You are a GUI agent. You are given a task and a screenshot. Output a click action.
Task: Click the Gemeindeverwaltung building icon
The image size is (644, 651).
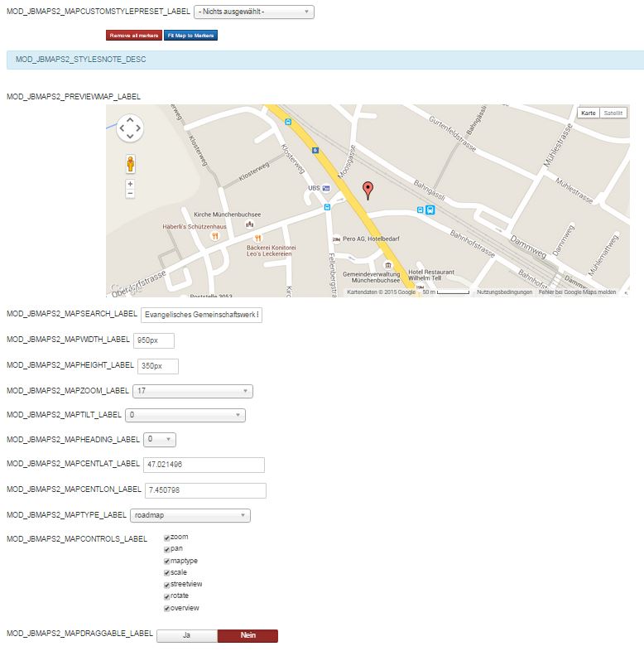coord(388,265)
